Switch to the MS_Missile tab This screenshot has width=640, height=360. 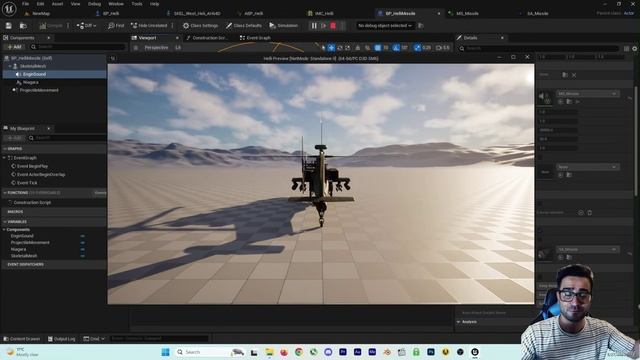tap(467, 13)
